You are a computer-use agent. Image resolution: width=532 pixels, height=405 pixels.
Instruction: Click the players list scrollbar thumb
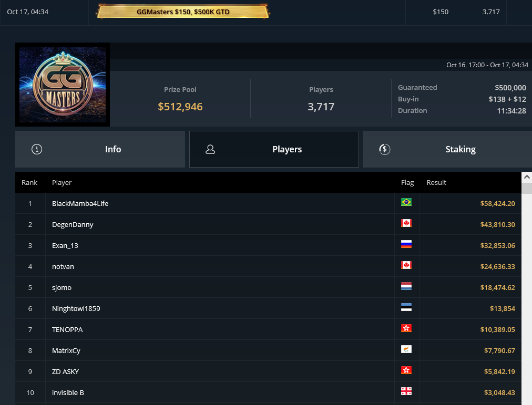click(x=527, y=188)
